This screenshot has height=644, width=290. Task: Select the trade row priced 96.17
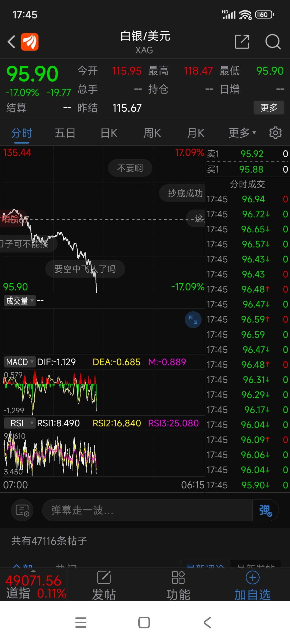pos(247,410)
